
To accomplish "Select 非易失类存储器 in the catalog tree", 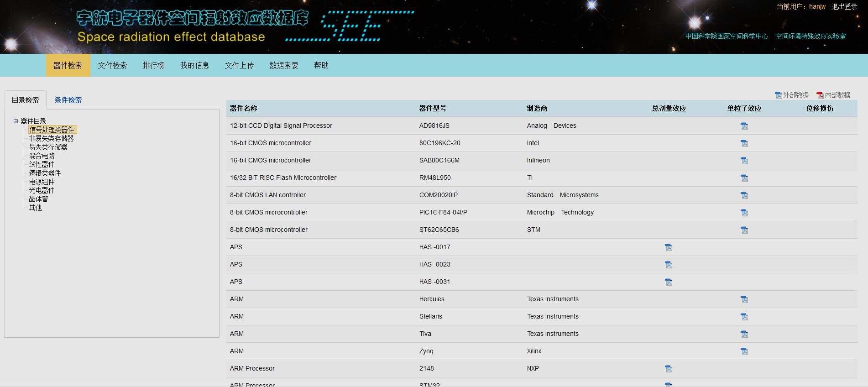I will pos(51,138).
